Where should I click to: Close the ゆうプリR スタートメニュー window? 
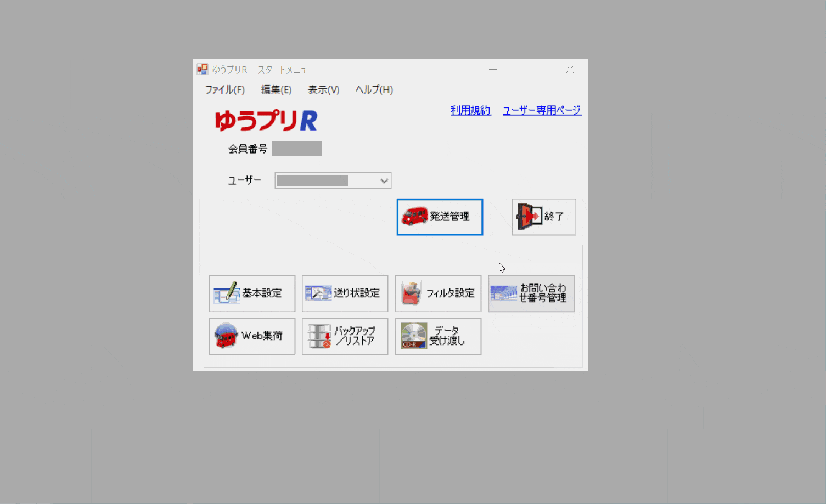pyautogui.click(x=570, y=70)
